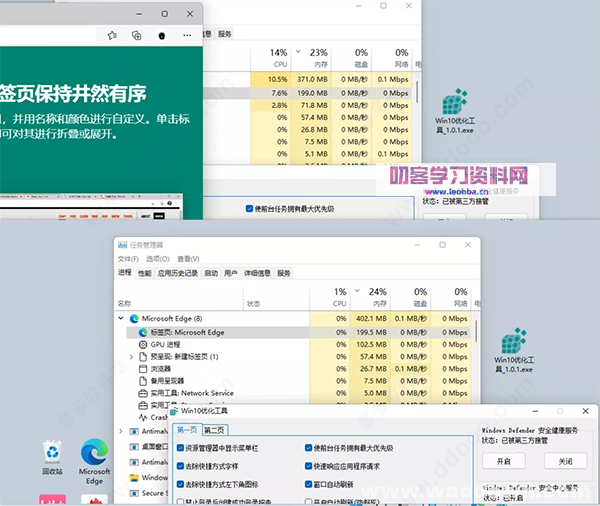This screenshot has width=600, height=506.
Task: Select the Microsoft Edge desktop shortcut
Action: (94, 462)
